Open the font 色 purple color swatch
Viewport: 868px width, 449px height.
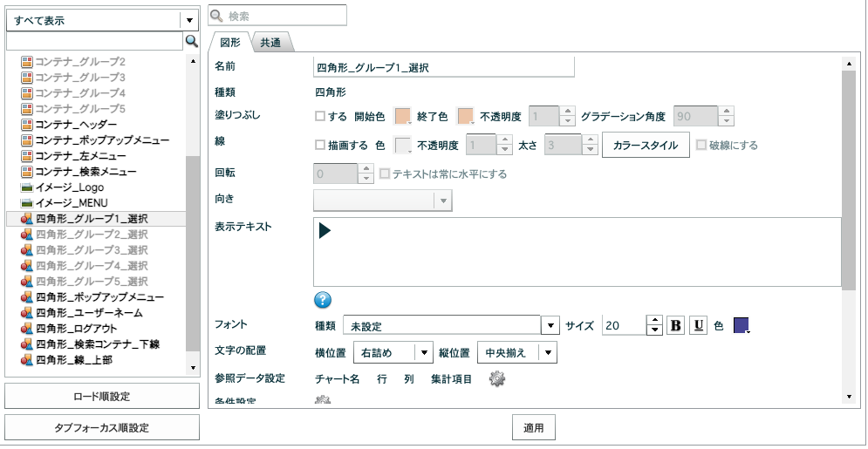pos(742,325)
